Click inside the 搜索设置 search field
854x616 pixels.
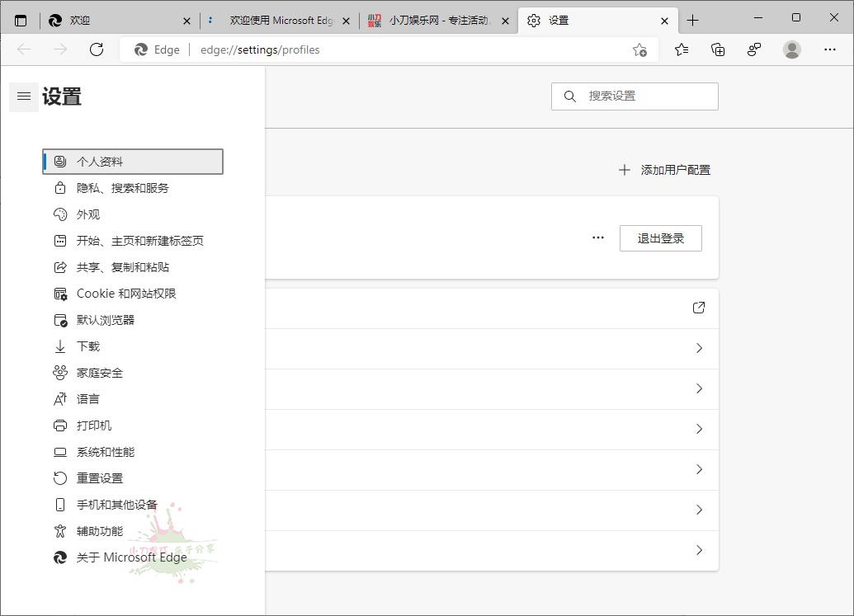click(635, 96)
